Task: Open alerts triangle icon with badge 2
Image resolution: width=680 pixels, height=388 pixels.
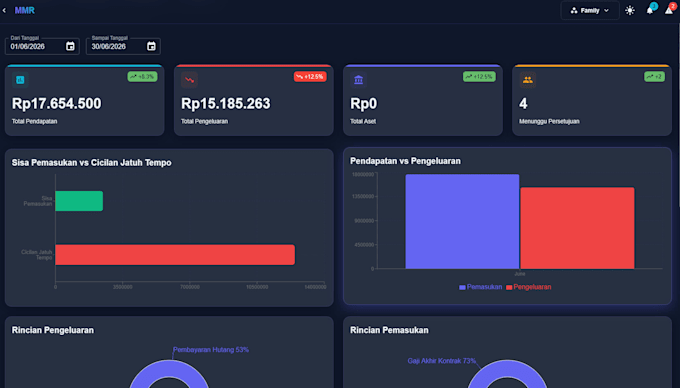Action: tap(669, 10)
